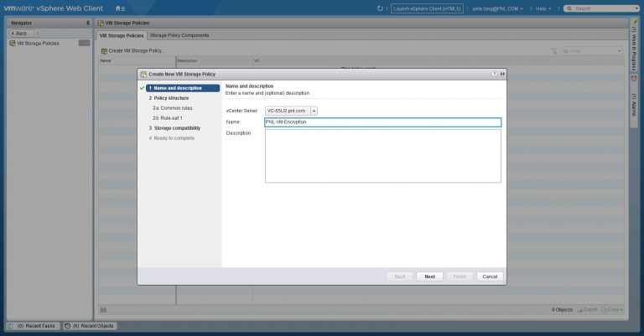Pin the Navigator panel
The image size is (644, 336).
tap(87, 23)
